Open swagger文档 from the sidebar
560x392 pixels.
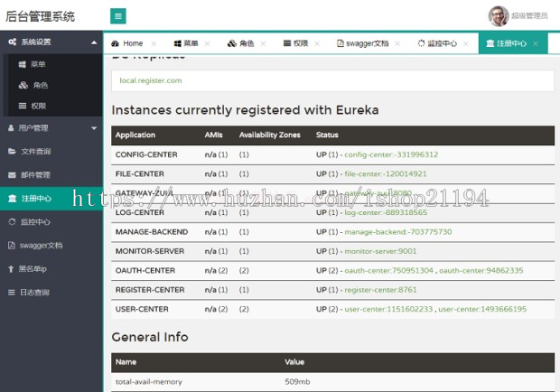coord(42,245)
